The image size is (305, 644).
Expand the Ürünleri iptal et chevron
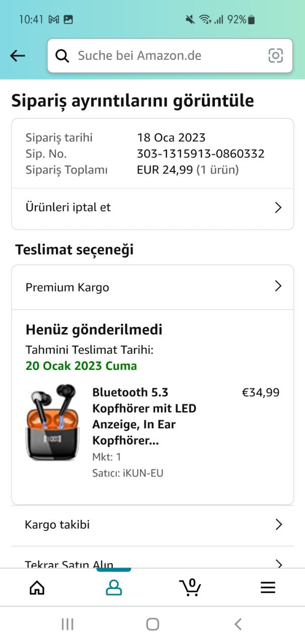[x=278, y=207]
